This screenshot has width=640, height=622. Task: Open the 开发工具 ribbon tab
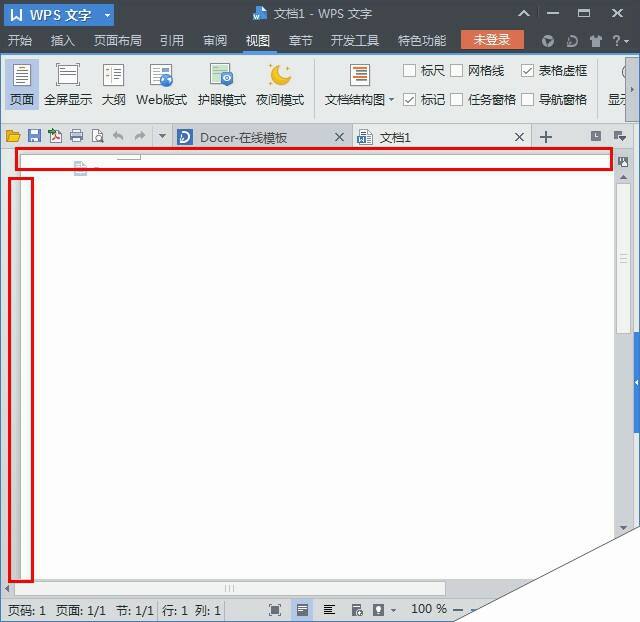pyautogui.click(x=355, y=41)
